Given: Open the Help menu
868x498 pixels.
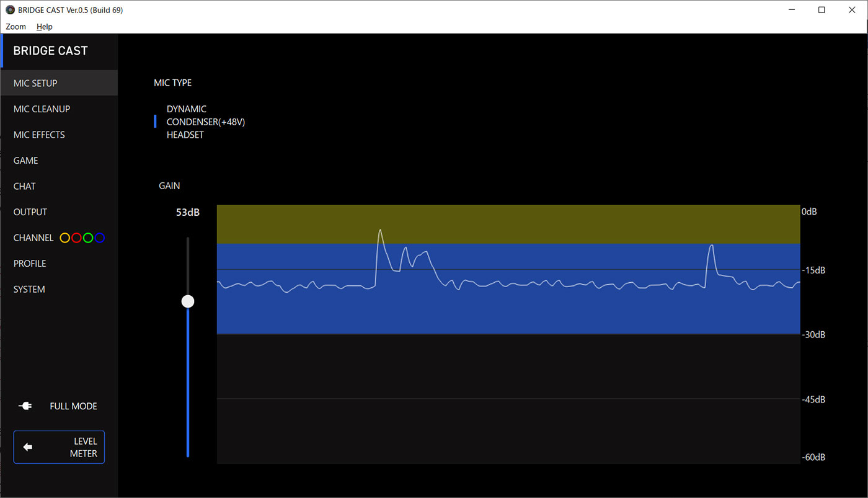Looking at the screenshot, I should coord(44,27).
